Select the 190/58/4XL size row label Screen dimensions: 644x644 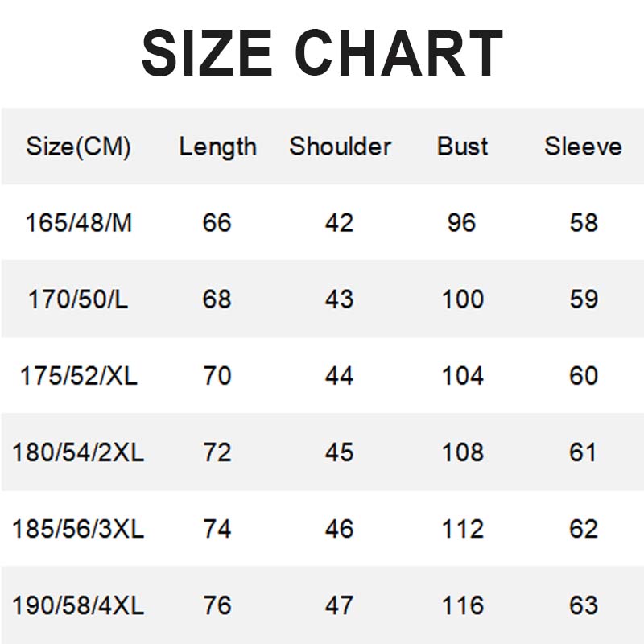tap(78, 605)
